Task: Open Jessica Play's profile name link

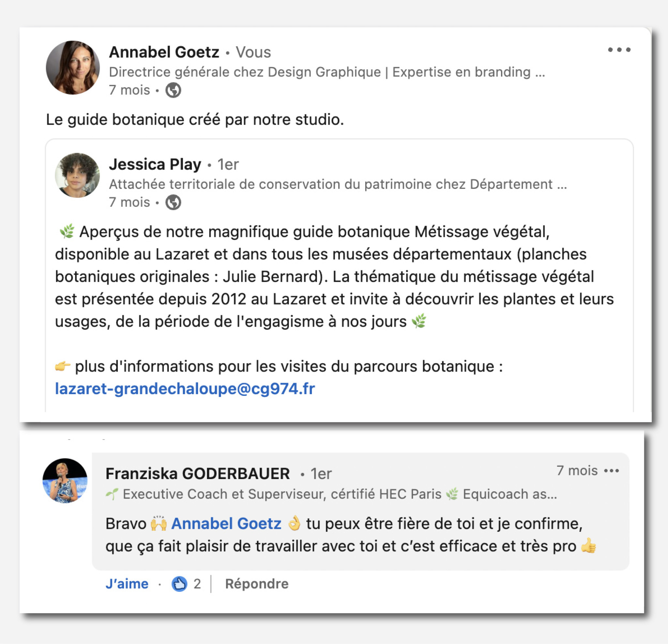Action: coord(155,165)
